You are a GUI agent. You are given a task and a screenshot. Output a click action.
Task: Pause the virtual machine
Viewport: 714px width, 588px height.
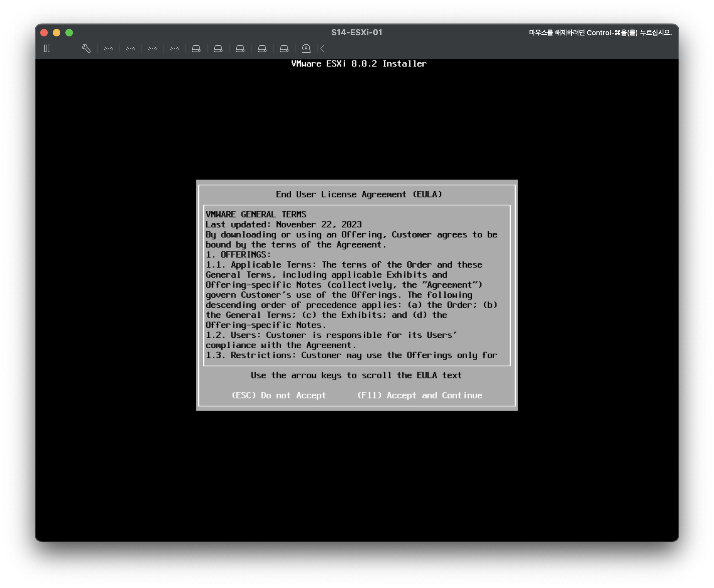pos(47,48)
